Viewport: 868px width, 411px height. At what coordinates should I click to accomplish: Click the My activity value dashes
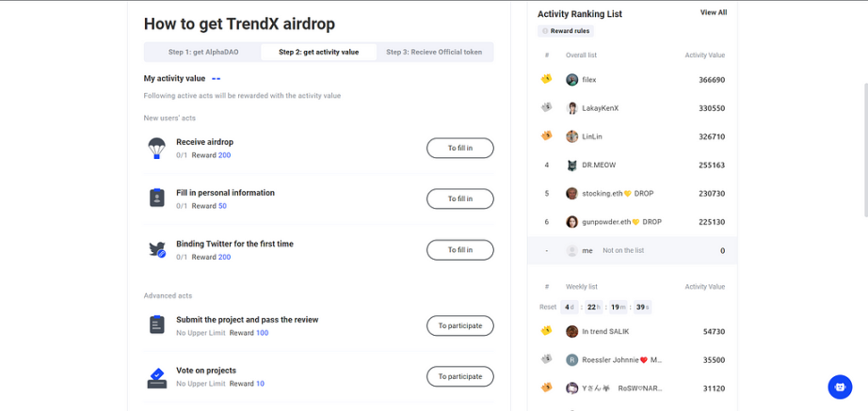click(216, 79)
